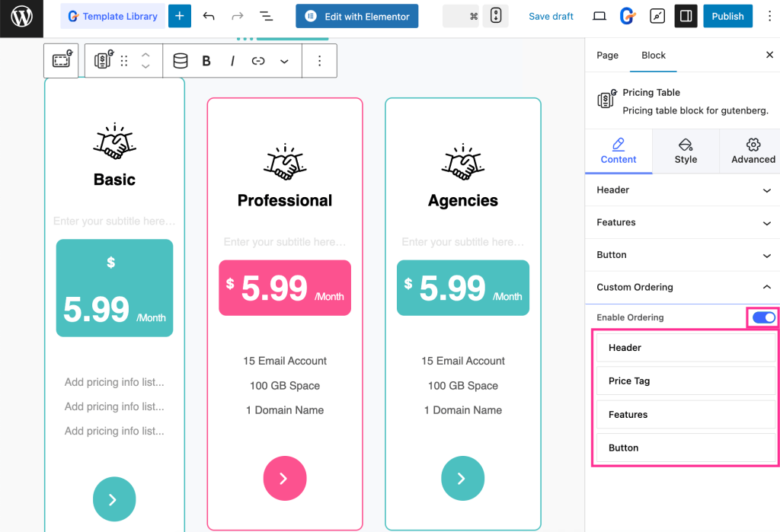Select the Style tab

click(686, 151)
